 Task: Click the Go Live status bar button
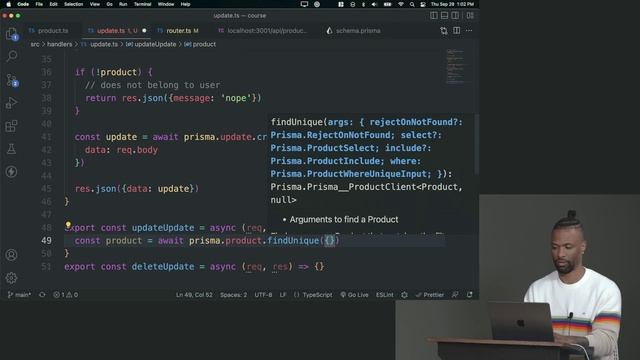point(354,295)
